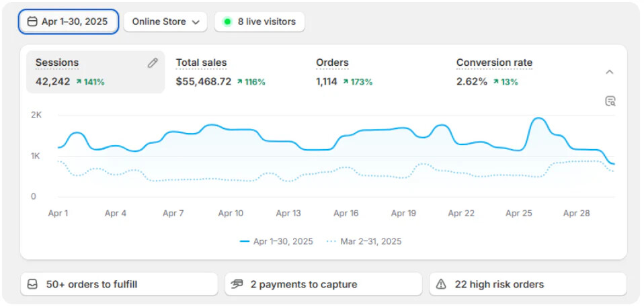The width and height of the screenshot is (644, 307).
Task: Open the report search icon above the chart
Action: [610, 101]
